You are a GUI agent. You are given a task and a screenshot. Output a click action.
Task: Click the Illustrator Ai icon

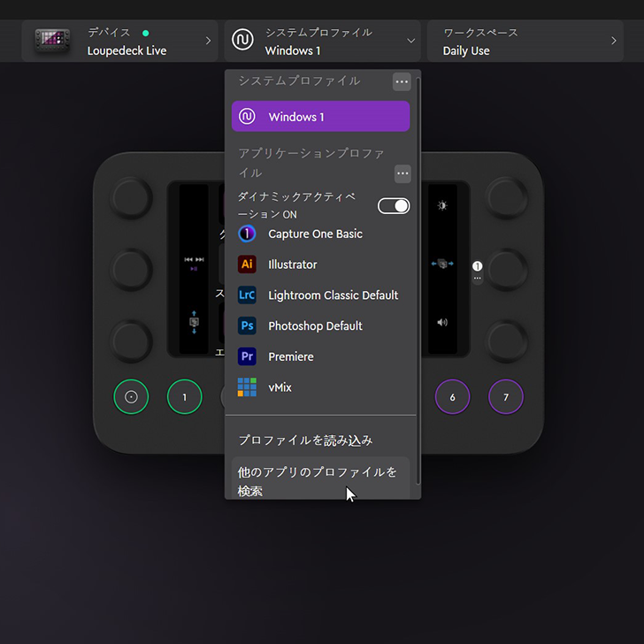tap(247, 264)
